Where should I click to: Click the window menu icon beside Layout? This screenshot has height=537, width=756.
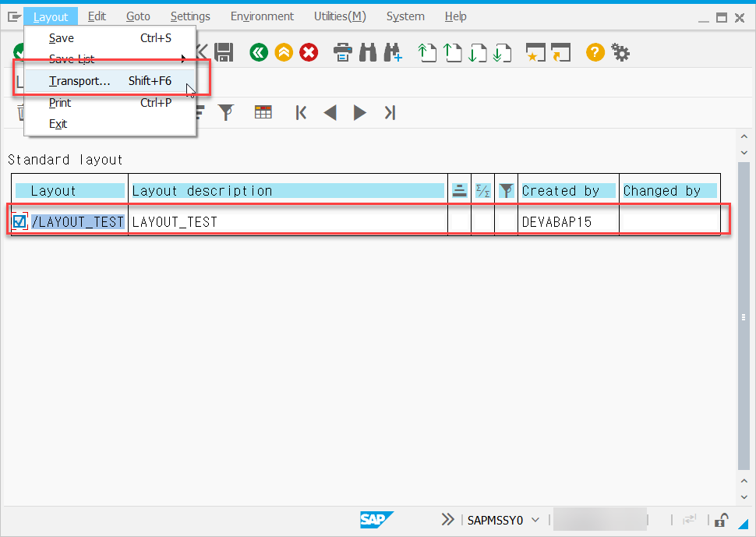(x=15, y=17)
